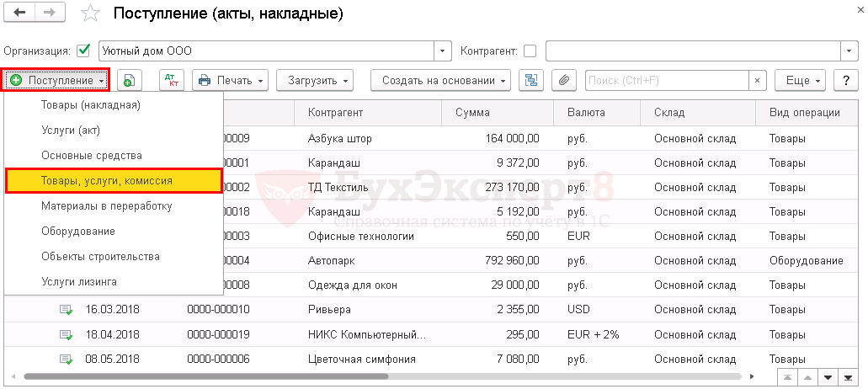Open help with the question mark button
Viewport: 868px width, 389px height.
coord(845,81)
